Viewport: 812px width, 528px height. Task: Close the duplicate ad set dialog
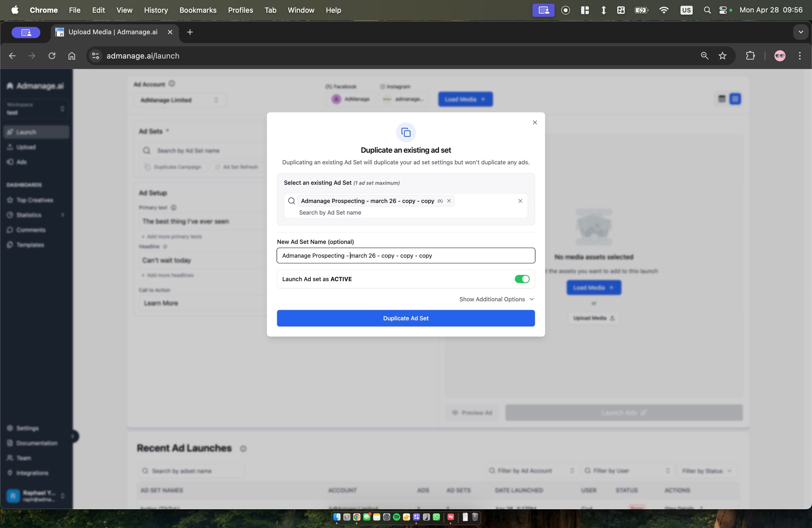tap(535, 122)
